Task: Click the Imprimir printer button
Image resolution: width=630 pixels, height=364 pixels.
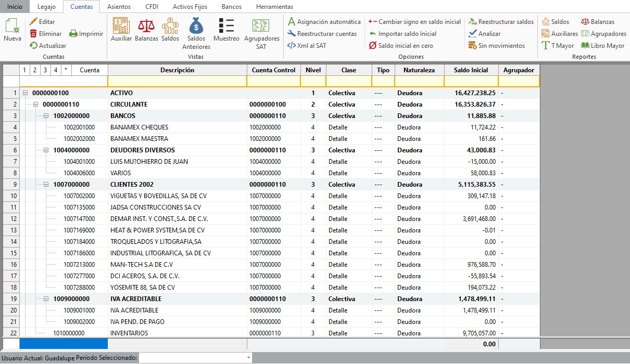Action: tap(86, 34)
